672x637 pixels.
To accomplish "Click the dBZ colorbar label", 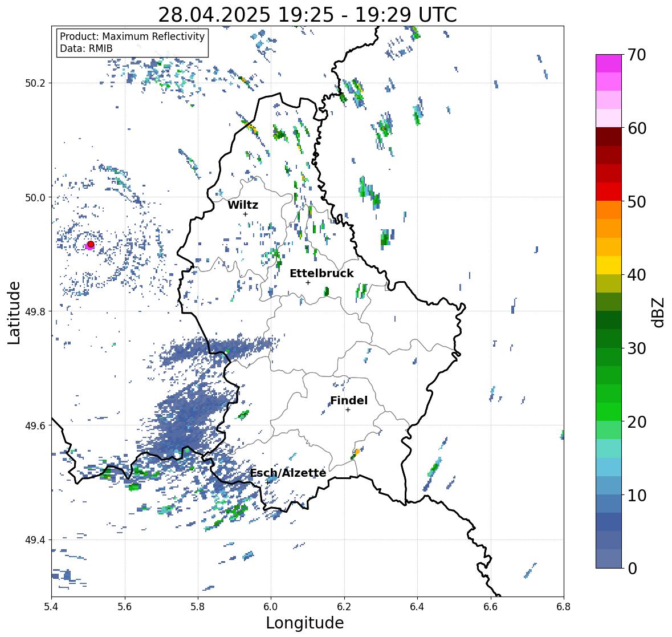I will pos(659,311).
